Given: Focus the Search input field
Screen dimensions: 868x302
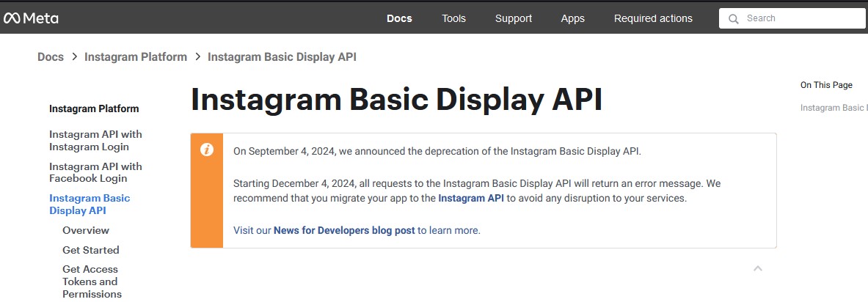Looking at the screenshot, I should click(793, 18).
